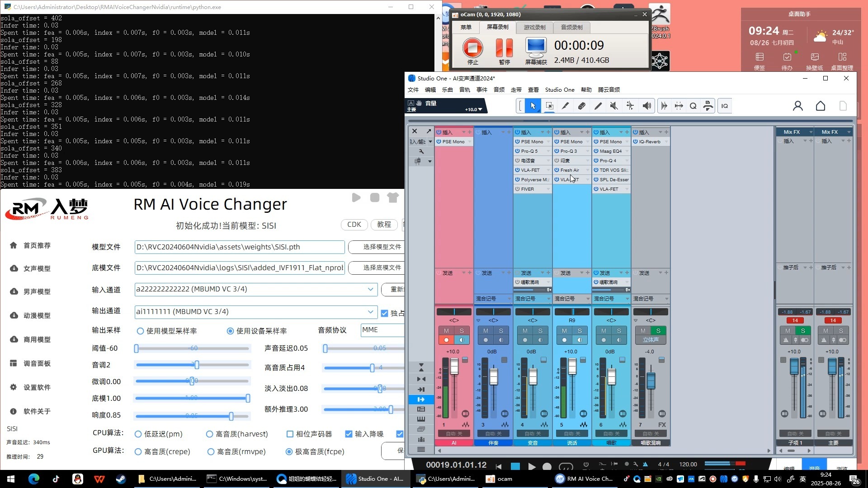
Task: Open the user account icon in Studio One
Action: point(798,106)
